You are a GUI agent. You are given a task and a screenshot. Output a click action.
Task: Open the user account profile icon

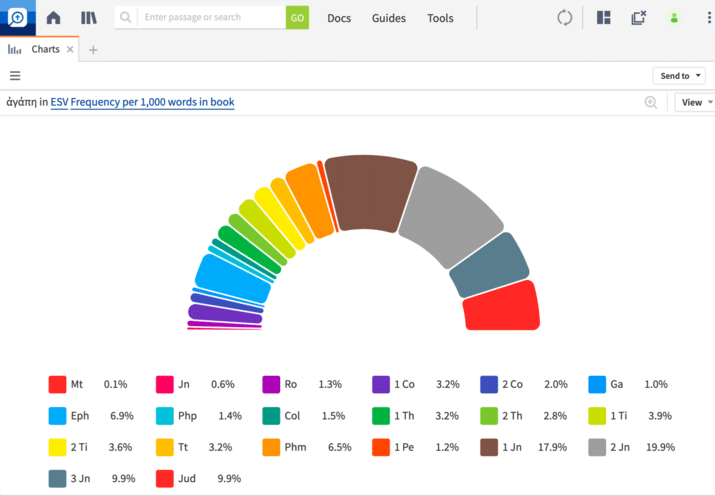click(674, 18)
